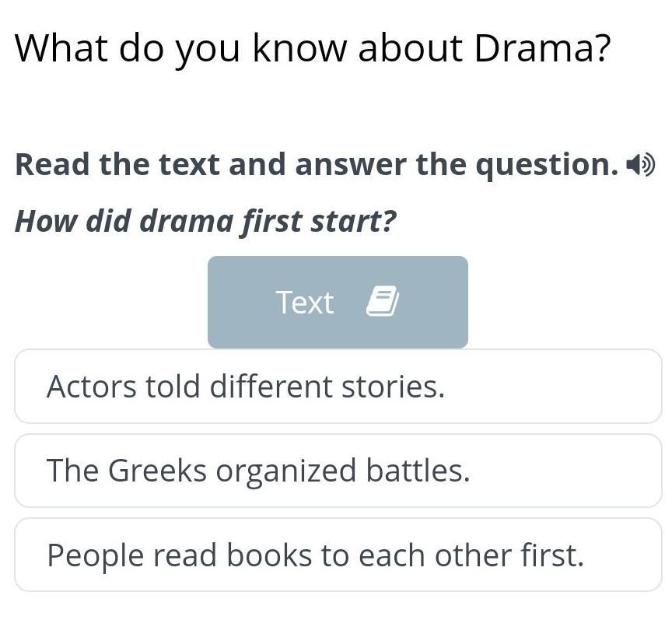Play the audio with the speaker icon
The width and height of the screenshot is (672, 634).
641,165
